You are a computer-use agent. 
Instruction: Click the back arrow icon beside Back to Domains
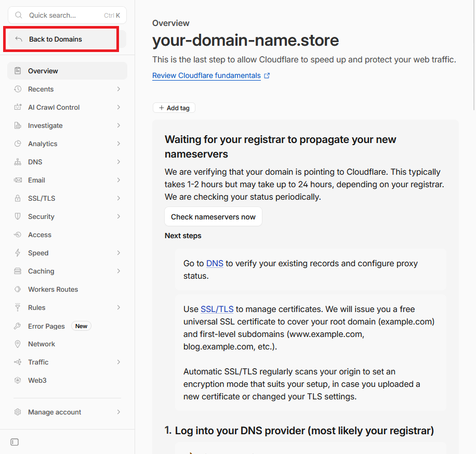click(x=19, y=39)
